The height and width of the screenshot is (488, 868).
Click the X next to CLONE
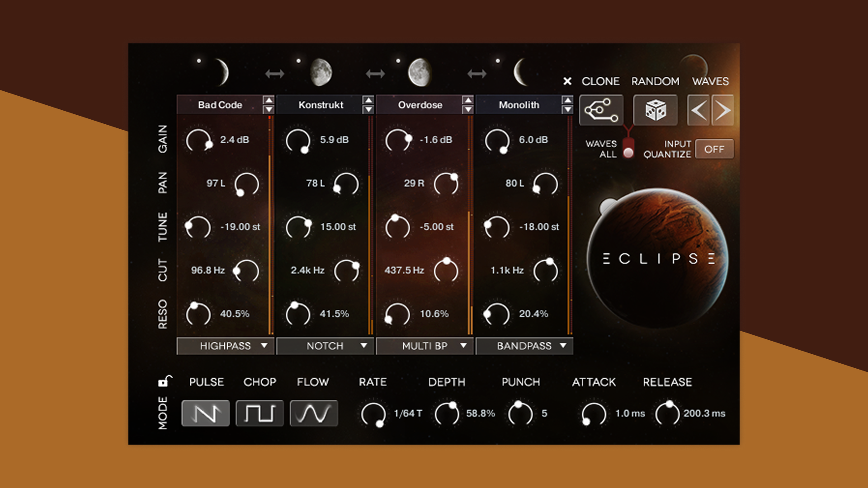(568, 82)
